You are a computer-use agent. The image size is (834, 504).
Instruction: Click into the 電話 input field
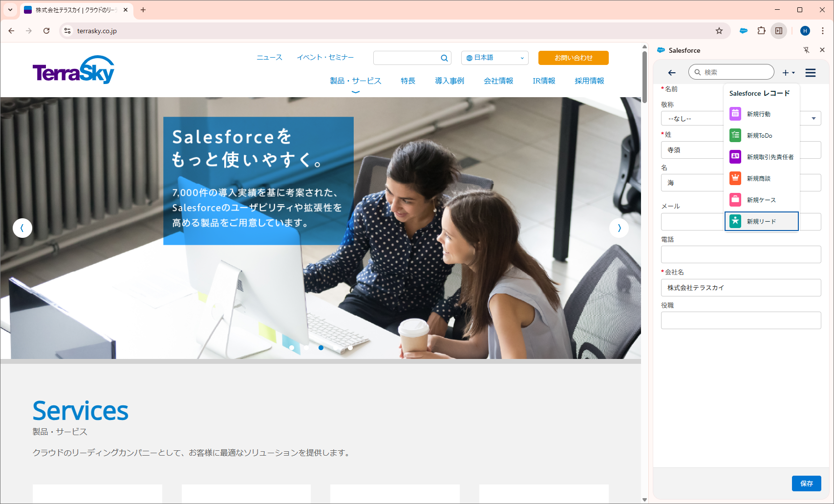point(741,254)
